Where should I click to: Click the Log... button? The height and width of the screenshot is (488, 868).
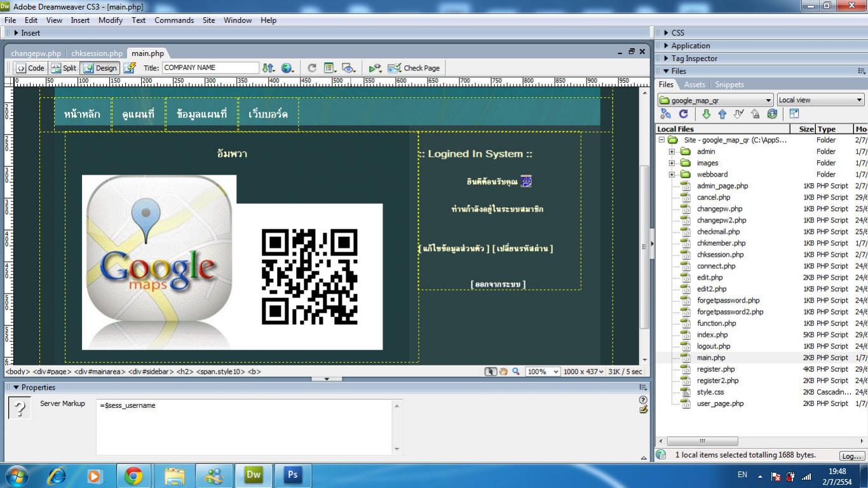click(x=851, y=456)
